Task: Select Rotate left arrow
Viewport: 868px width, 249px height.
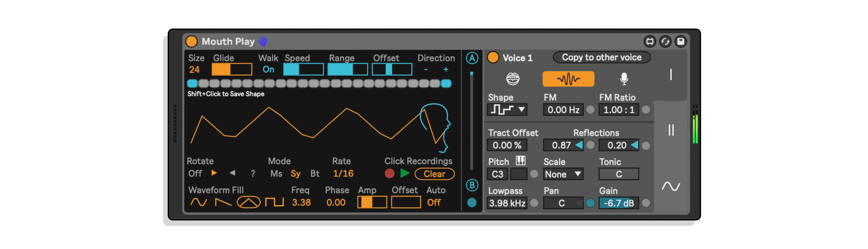Action: point(232,173)
